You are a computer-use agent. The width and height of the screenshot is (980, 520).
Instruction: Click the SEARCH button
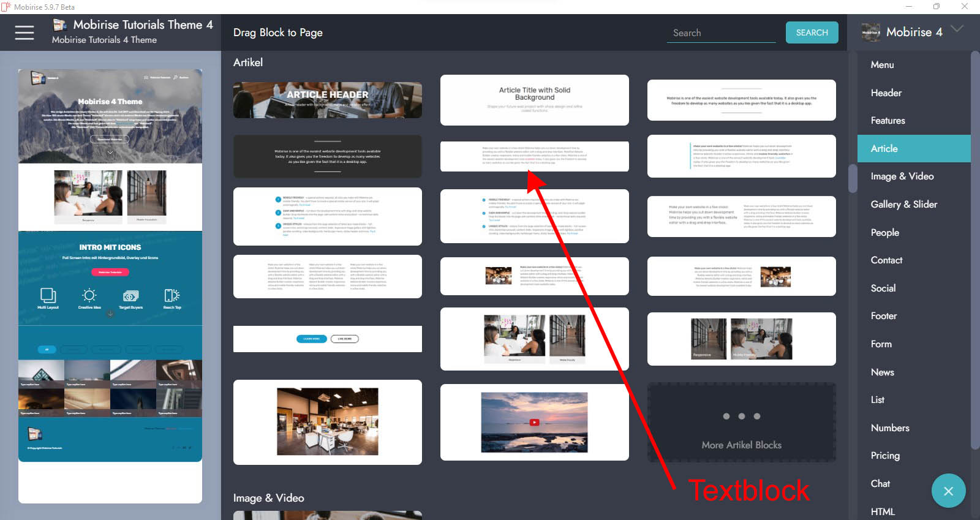click(812, 32)
